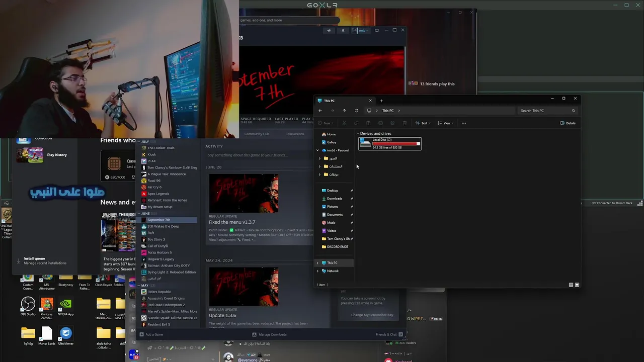Open the Community Hub tab in Steam

point(257,134)
